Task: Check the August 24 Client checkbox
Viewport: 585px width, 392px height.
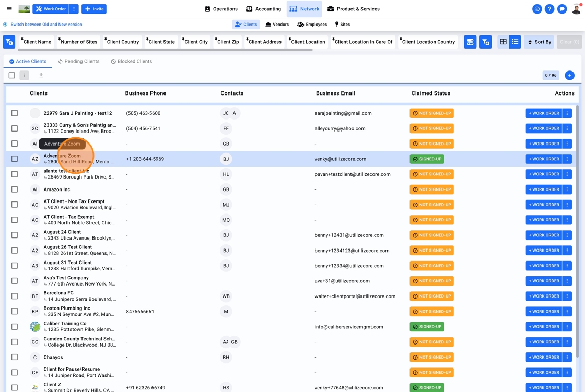Action: 15,235
